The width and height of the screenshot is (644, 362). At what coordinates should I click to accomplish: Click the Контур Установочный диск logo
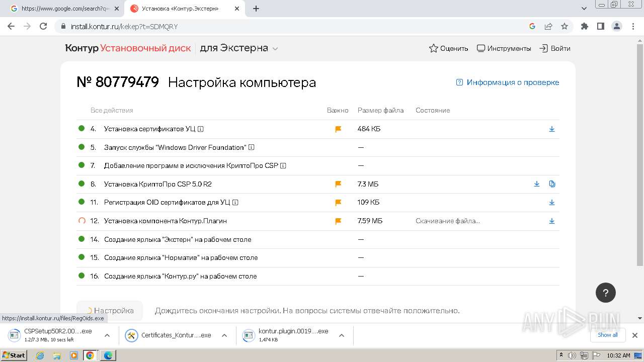click(128, 48)
